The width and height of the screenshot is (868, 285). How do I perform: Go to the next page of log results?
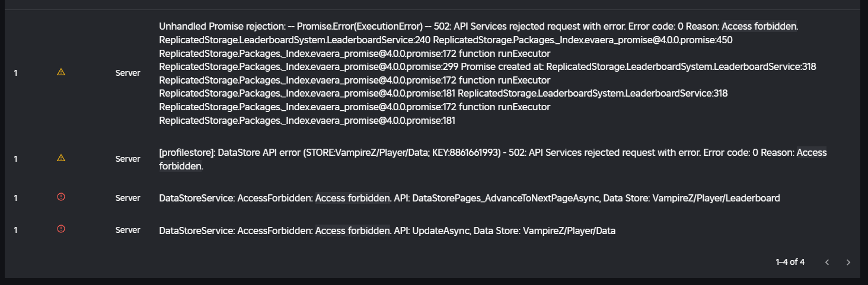pyautogui.click(x=848, y=262)
